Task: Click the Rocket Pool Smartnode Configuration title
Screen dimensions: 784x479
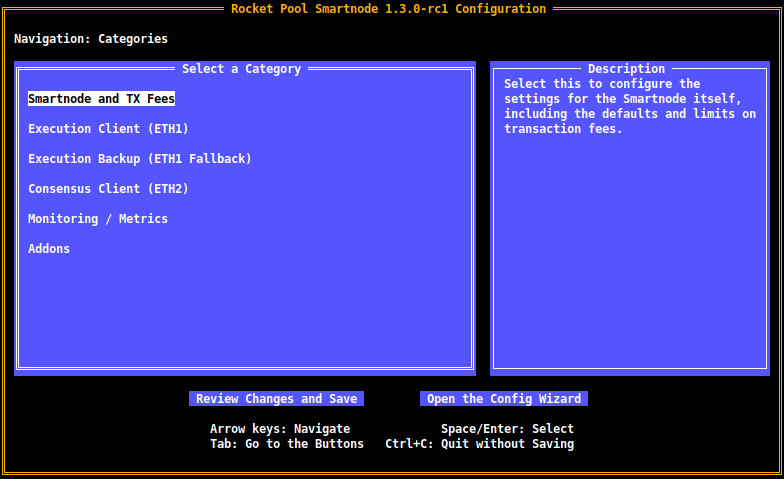Action: click(x=388, y=9)
